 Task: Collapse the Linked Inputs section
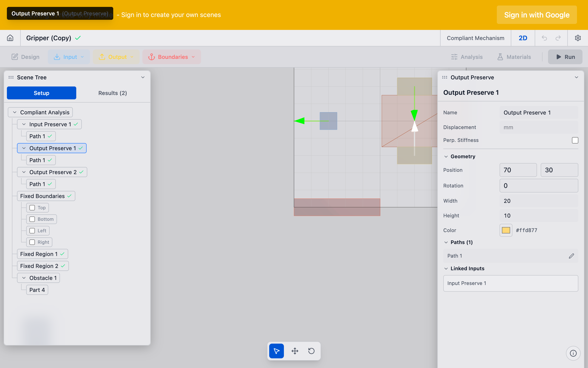(x=446, y=268)
